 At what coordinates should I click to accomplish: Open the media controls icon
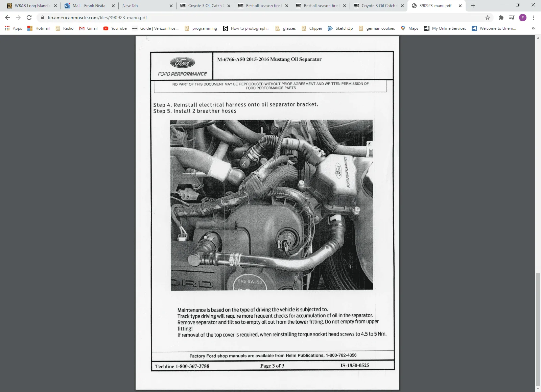pyautogui.click(x=512, y=18)
